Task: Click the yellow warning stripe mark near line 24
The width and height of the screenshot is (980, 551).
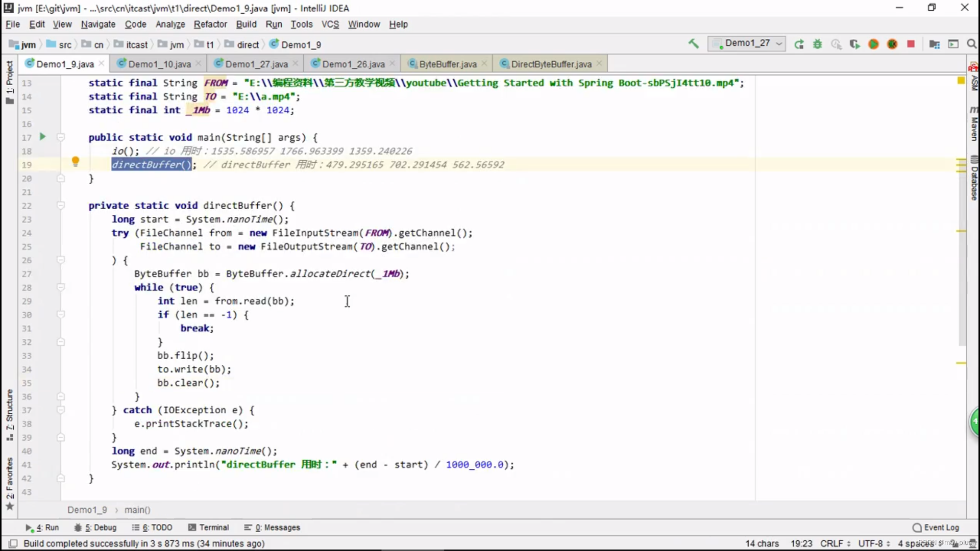Action: click(961, 231)
